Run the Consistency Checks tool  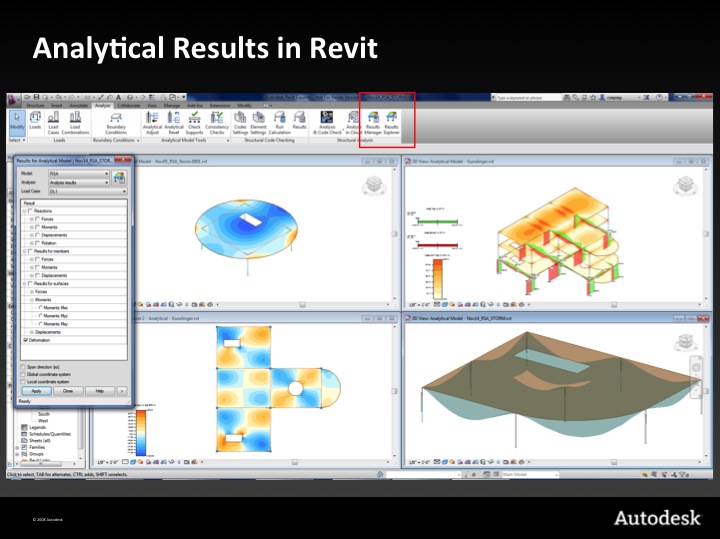[217, 123]
